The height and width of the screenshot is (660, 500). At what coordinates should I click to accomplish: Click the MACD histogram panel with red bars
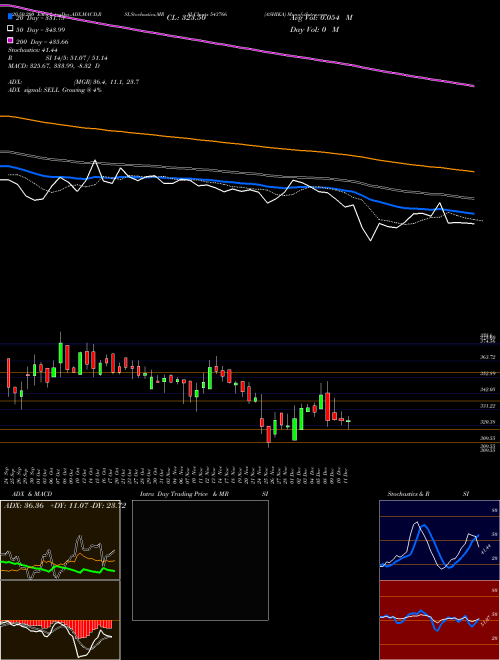(x=60, y=620)
